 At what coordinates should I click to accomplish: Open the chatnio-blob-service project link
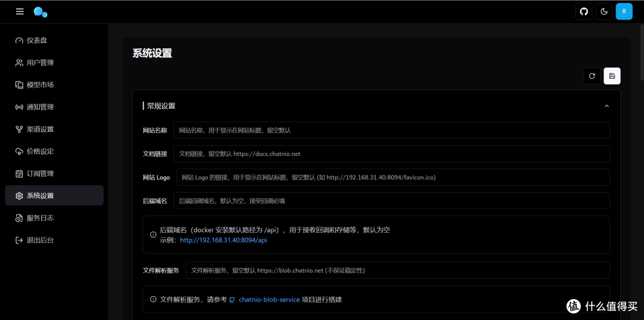click(x=269, y=300)
